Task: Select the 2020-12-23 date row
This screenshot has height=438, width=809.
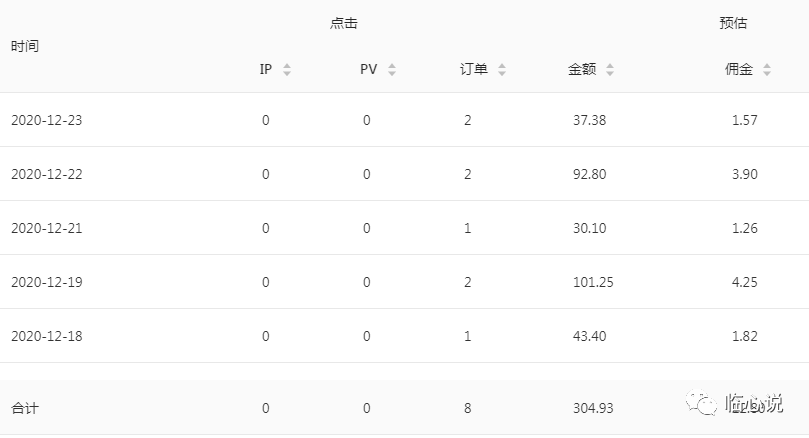Action: [x=404, y=120]
